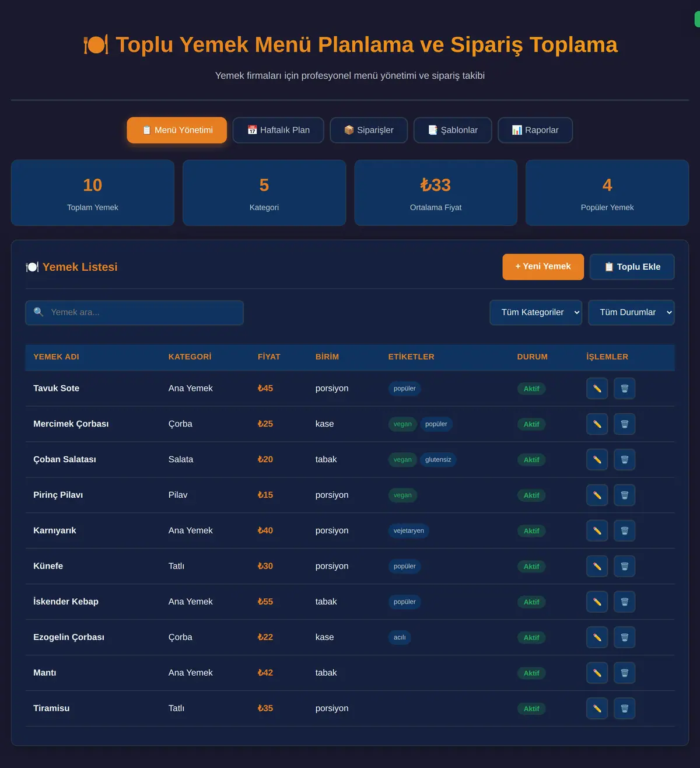
Task: Click the Aktif badge for Tavuk Sote
Action: [x=531, y=389]
